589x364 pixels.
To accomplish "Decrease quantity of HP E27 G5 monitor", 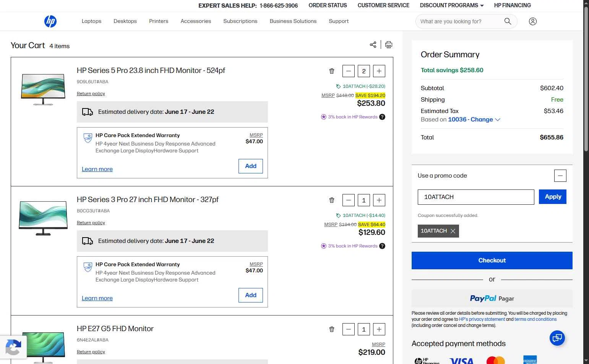I will [x=349, y=329].
